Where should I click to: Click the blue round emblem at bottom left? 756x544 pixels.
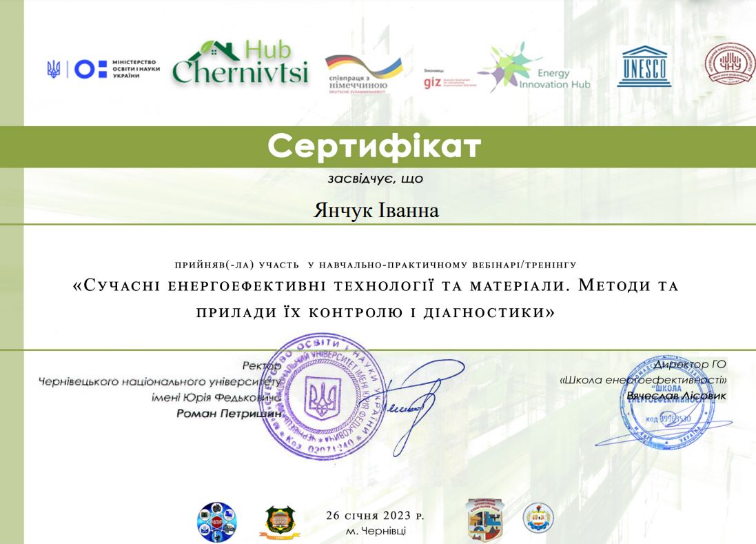click(x=217, y=522)
